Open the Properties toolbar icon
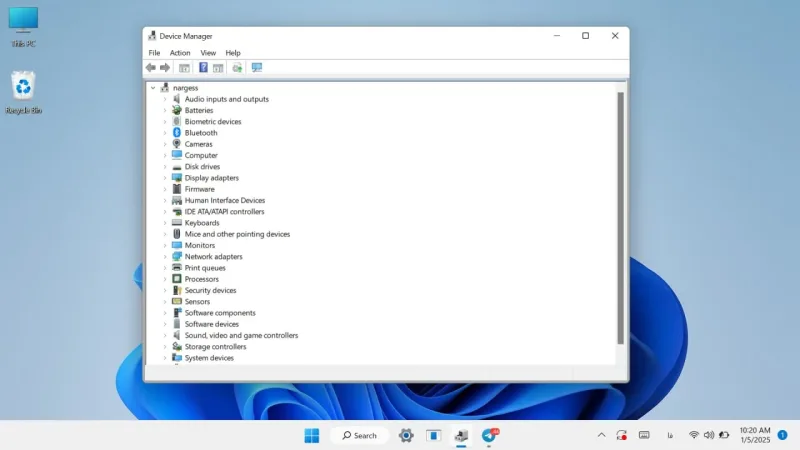 coord(218,67)
